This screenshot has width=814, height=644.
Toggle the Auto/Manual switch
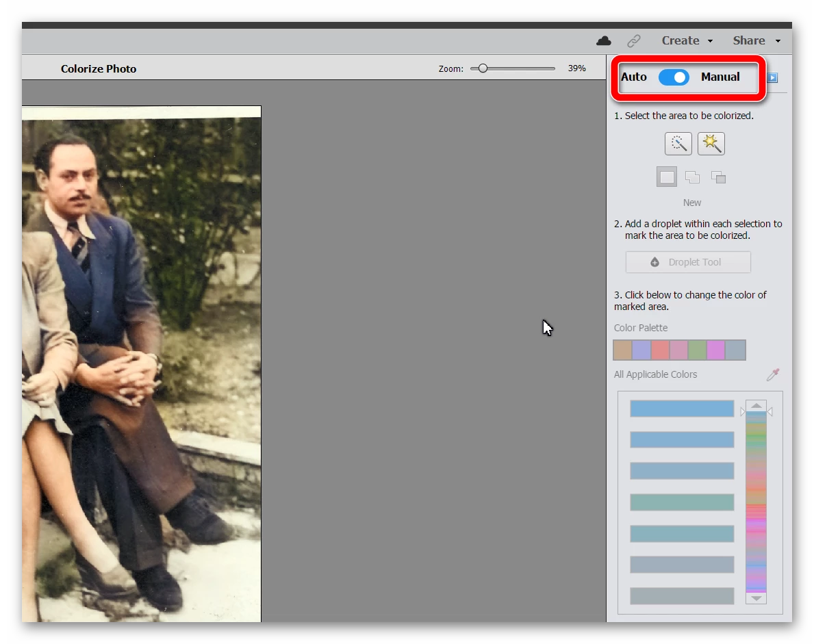[x=674, y=77]
